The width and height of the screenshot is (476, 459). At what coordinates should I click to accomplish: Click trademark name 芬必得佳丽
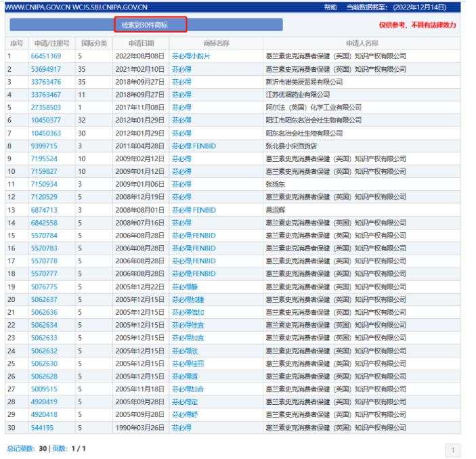[x=188, y=364]
